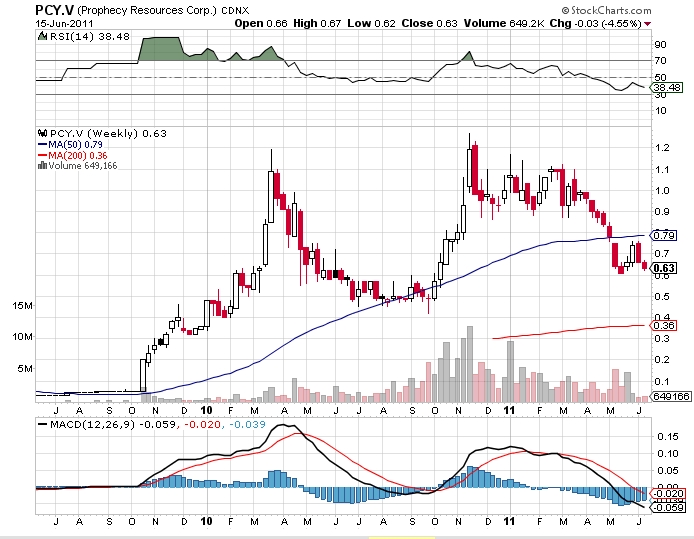Click the candlestick icon beside PCY.V (Weekly)
Screen dimensions: 694x539
[42, 133]
